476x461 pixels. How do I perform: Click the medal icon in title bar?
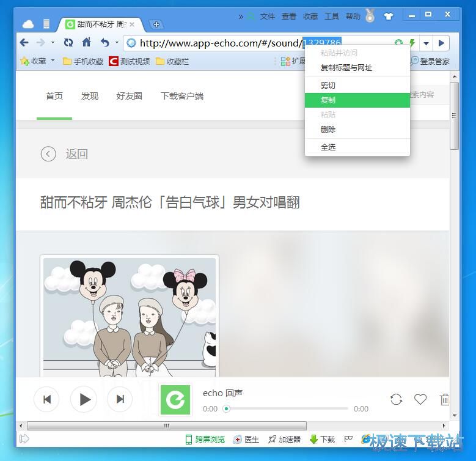pos(370,15)
